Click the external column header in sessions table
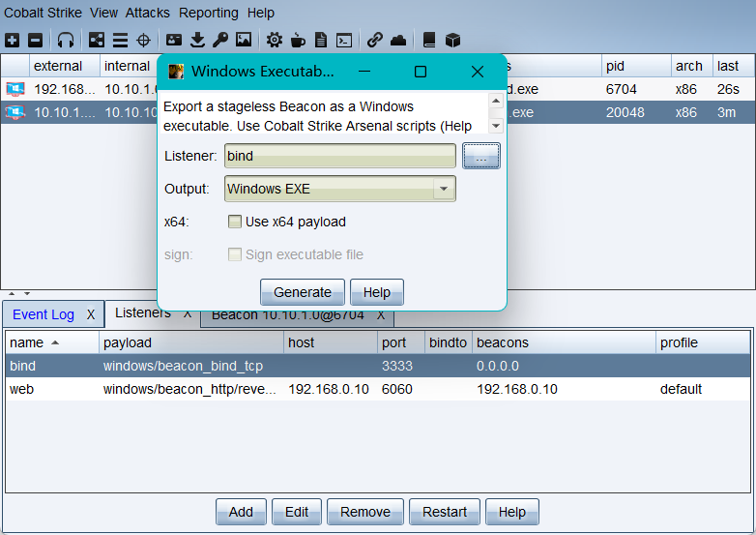Screen dimensions: 756x535 point(65,66)
